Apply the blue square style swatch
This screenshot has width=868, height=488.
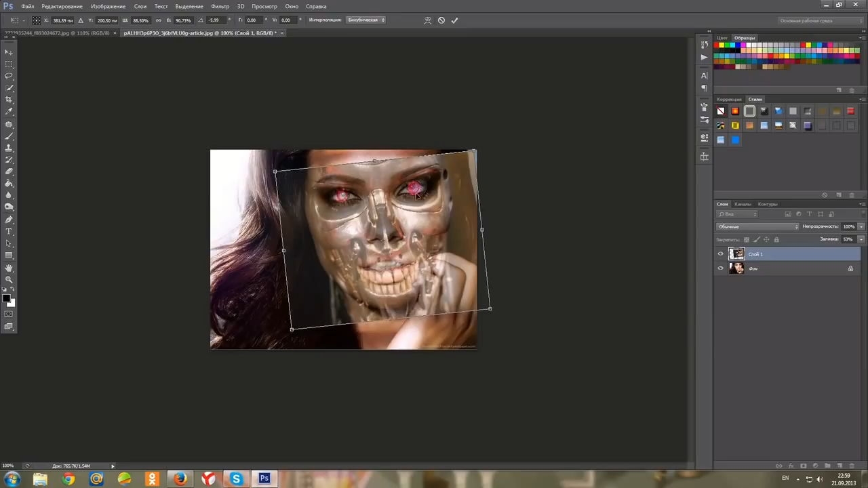tap(735, 140)
